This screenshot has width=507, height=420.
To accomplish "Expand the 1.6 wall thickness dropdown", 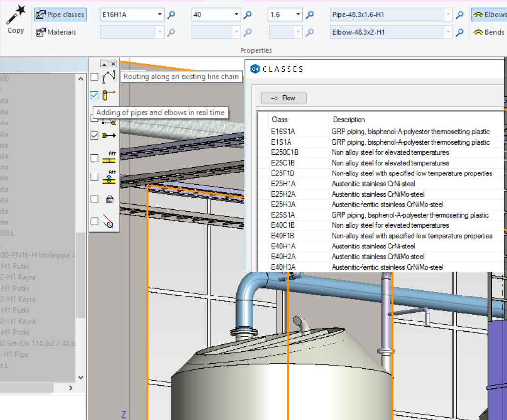I will click(x=298, y=15).
